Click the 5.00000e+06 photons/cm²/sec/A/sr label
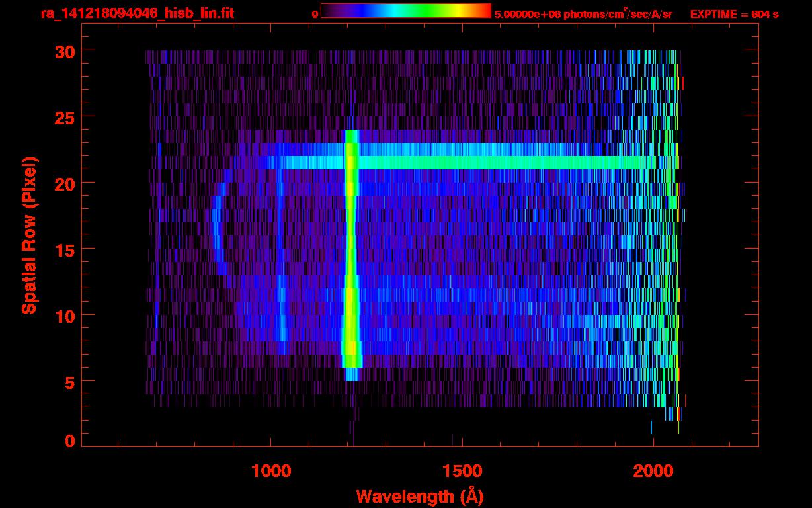The image size is (812, 508). [583, 13]
